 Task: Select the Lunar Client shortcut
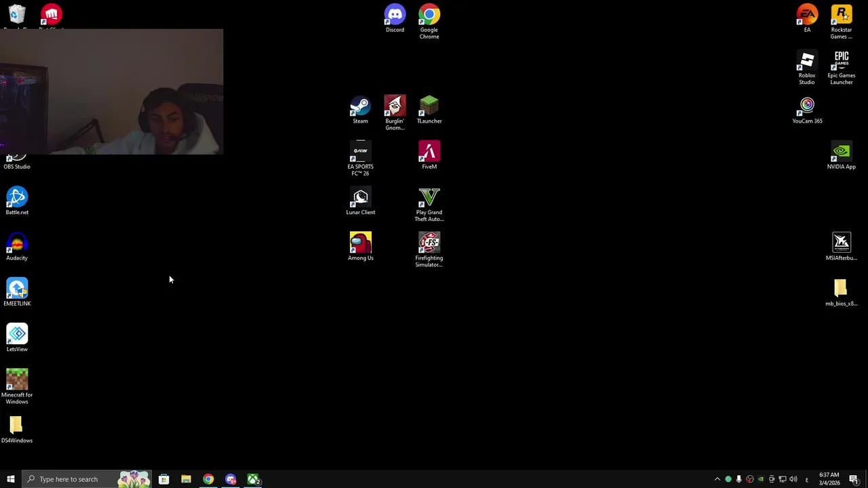point(360,201)
